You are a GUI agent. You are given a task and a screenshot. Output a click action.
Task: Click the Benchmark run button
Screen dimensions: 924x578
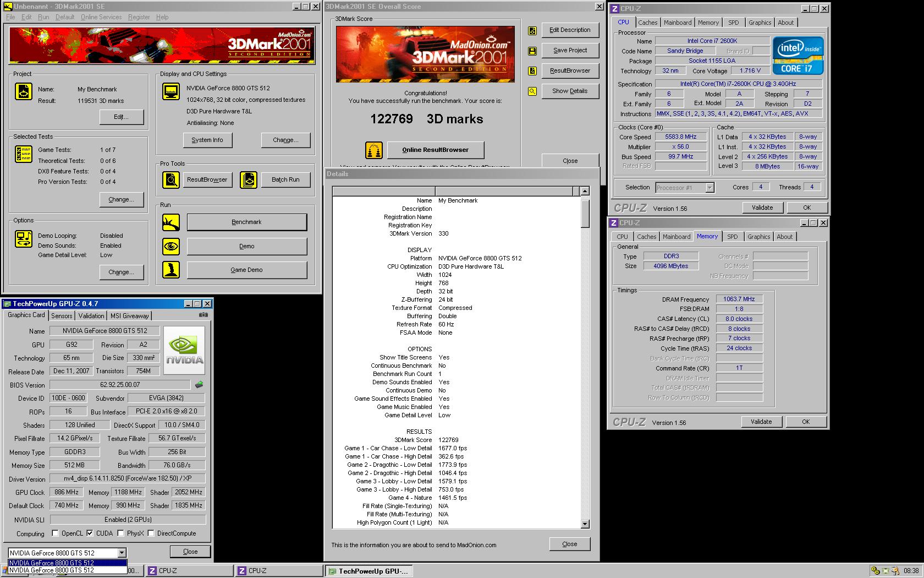(x=247, y=222)
